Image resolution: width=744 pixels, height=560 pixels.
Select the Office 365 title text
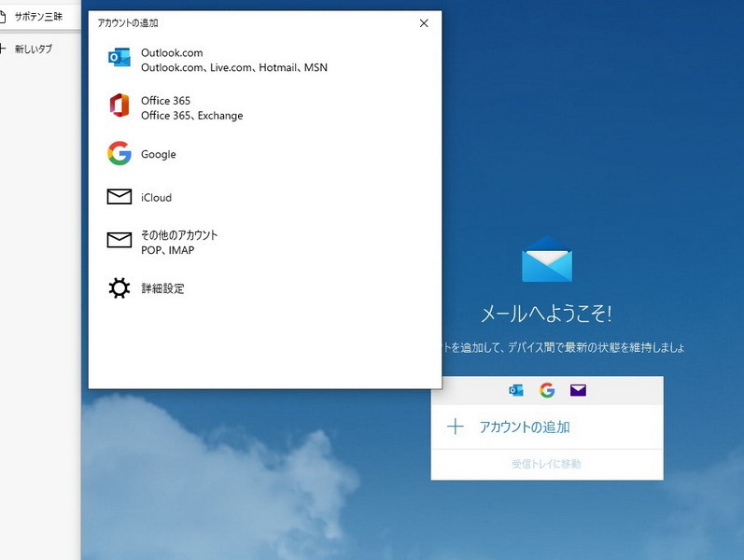165,101
